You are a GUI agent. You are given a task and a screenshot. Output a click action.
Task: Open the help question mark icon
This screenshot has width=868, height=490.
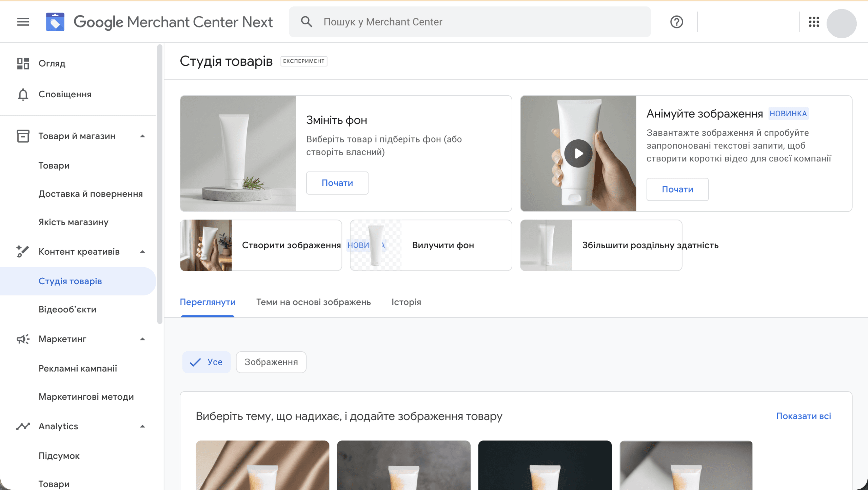tap(676, 22)
